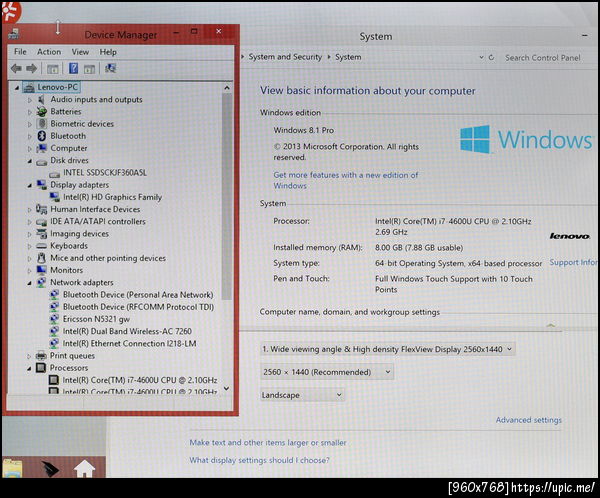
Task: Click the address bar history dropdown arrow
Action: pos(481,57)
